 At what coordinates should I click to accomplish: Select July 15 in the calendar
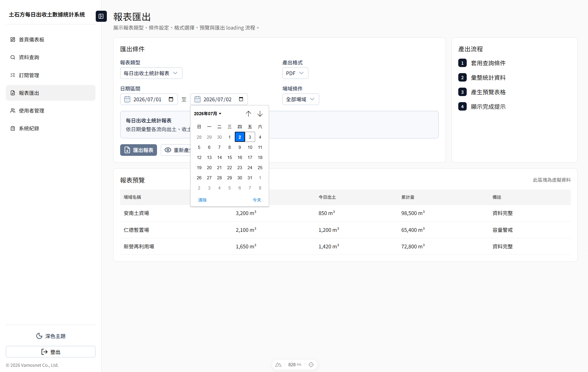tap(230, 157)
